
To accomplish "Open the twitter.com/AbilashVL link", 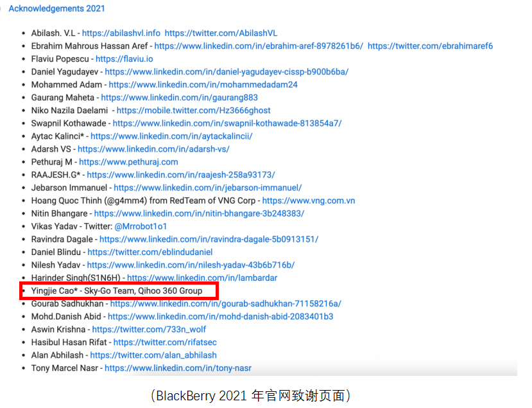I will pos(221,33).
